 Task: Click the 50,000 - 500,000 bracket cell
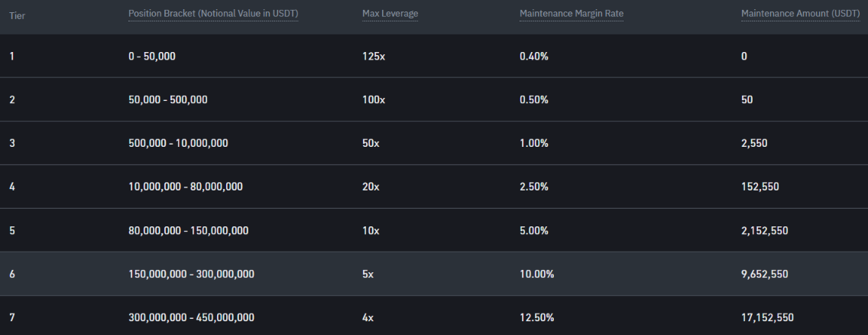[x=167, y=99]
